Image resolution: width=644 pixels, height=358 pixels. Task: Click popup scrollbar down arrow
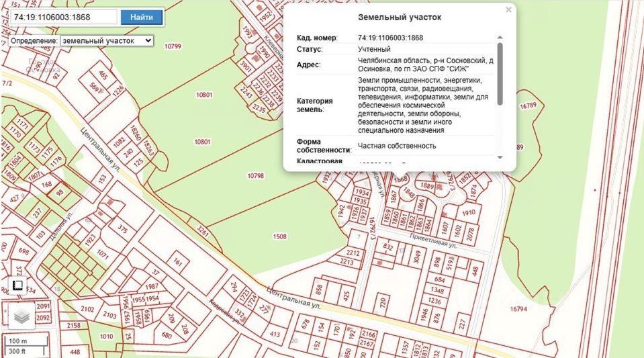tap(500, 157)
